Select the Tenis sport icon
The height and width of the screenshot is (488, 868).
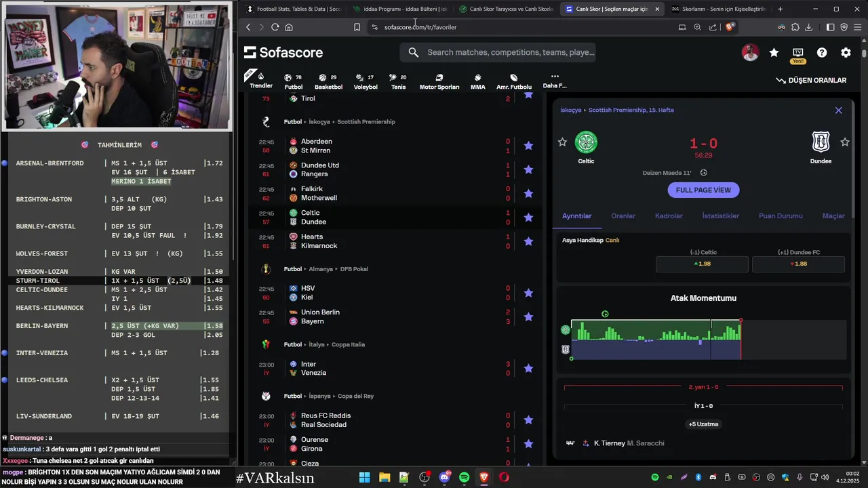click(x=399, y=81)
